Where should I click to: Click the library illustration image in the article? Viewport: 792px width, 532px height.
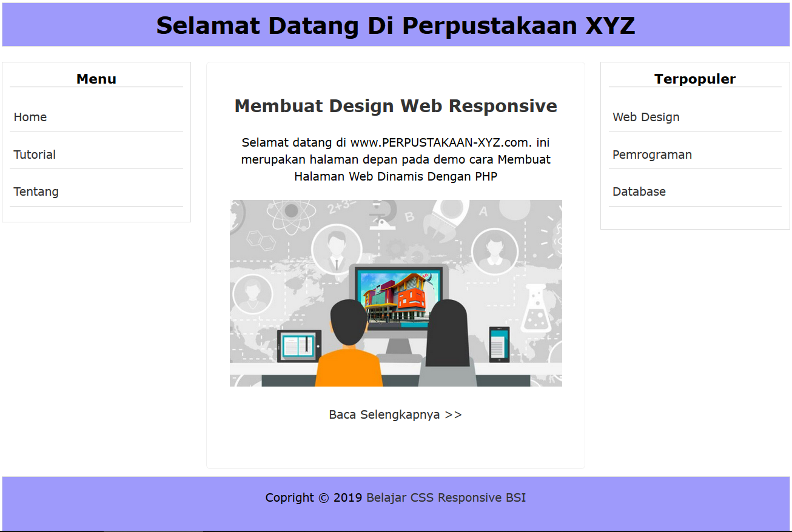pyautogui.click(x=396, y=293)
